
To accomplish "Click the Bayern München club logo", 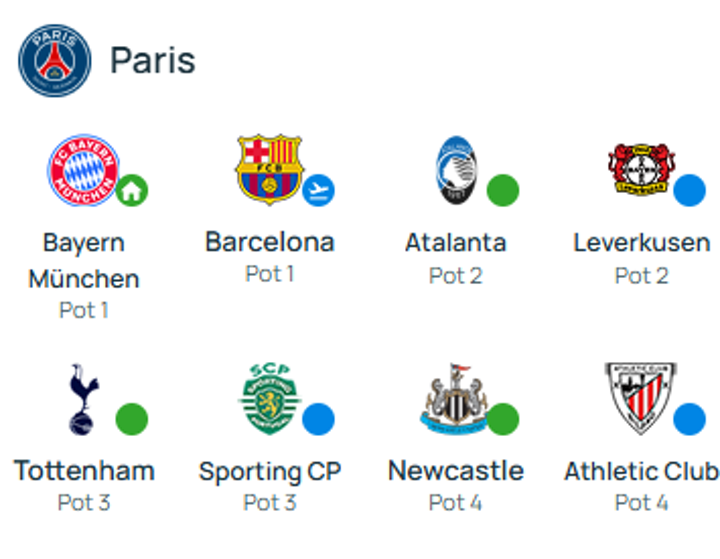I will point(83,170).
